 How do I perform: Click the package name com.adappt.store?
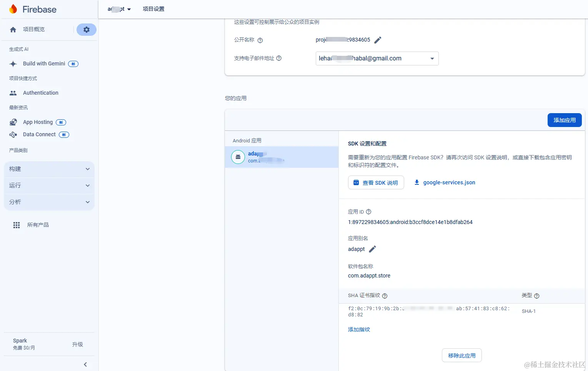(369, 276)
